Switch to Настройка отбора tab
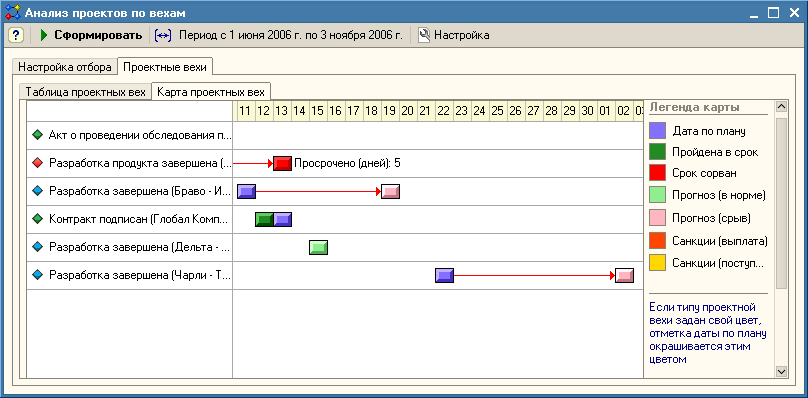 [65, 67]
